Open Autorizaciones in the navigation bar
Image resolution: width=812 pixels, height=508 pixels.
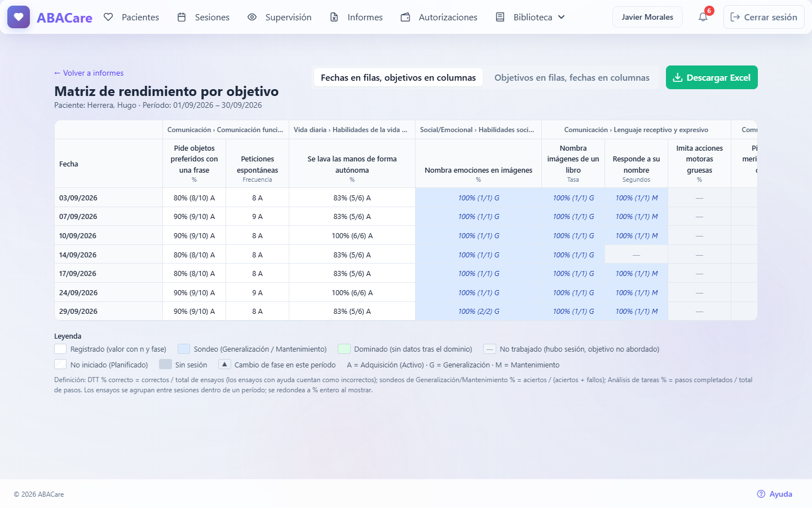(439, 17)
